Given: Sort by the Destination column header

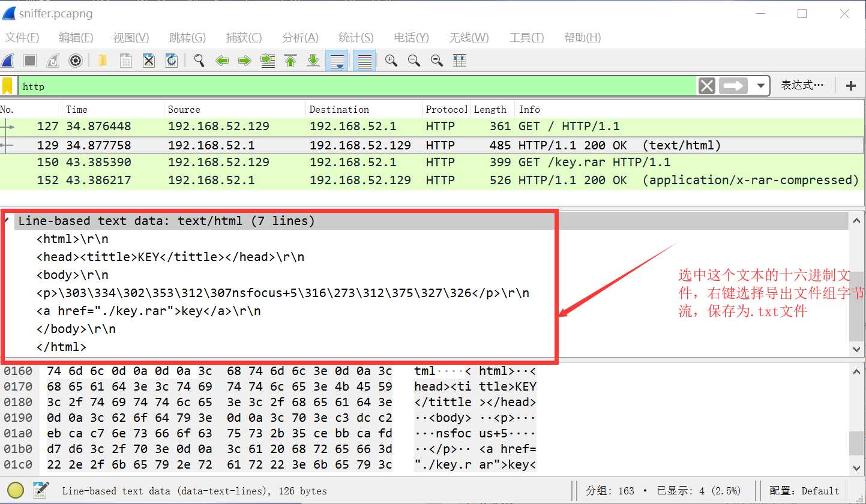Looking at the screenshot, I should coord(364,109).
